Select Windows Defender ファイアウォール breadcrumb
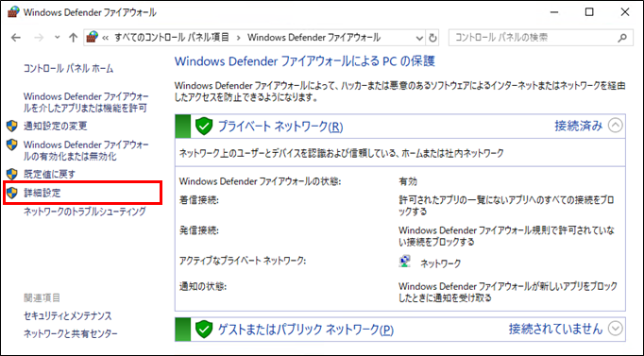 click(314, 38)
